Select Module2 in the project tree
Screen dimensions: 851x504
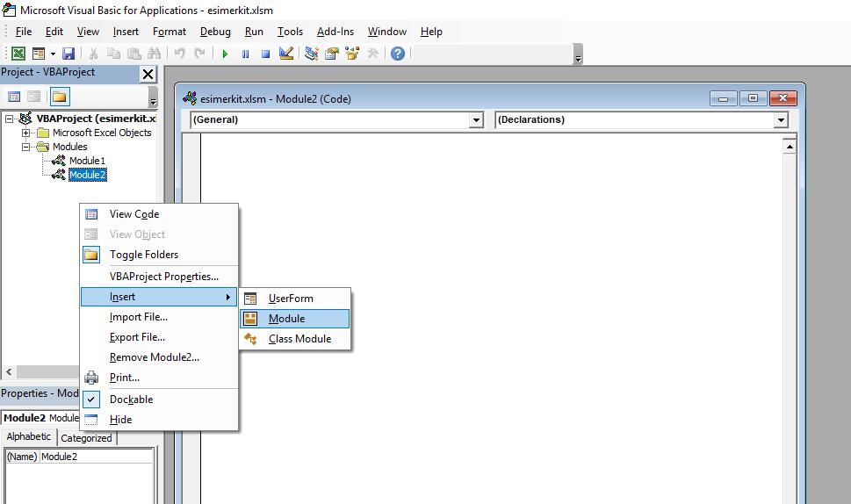(x=87, y=175)
